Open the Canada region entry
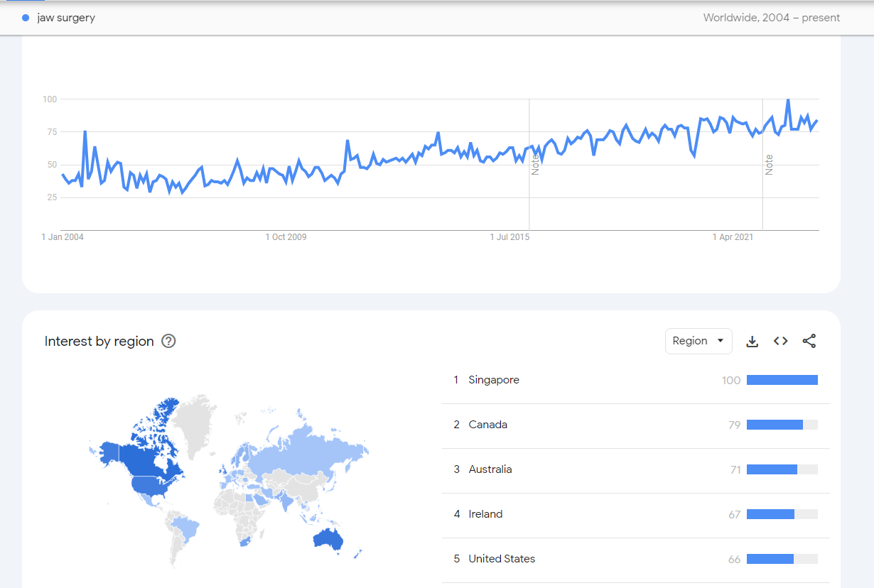874x588 pixels. (487, 425)
